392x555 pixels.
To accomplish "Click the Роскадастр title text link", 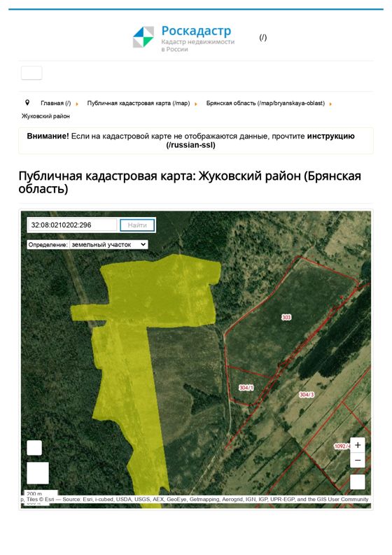I will 196,31.
